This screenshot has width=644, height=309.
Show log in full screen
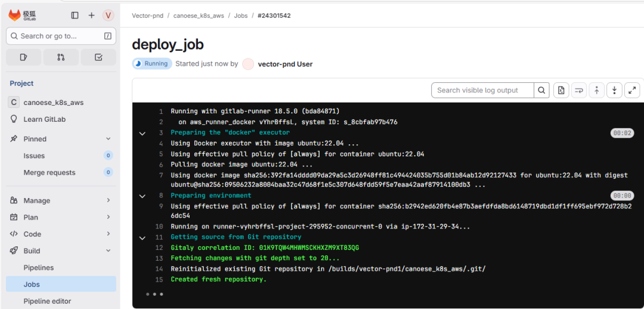pyautogui.click(x=632, y=91)
